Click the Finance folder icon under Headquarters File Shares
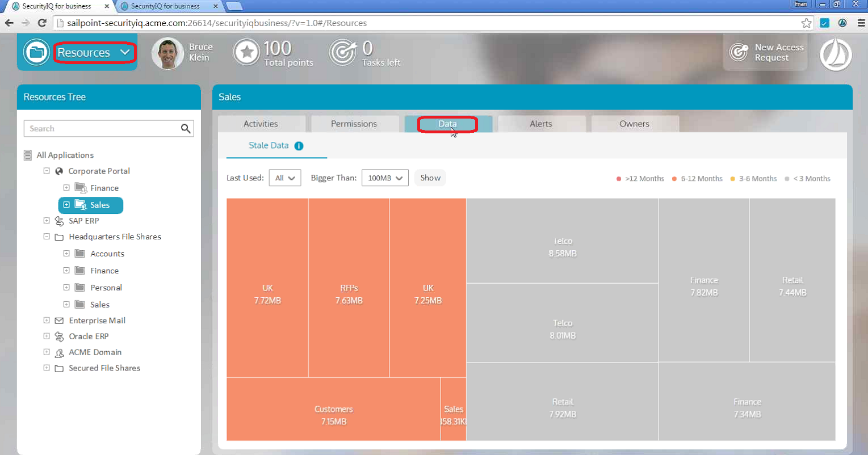The width and height of the screenshot is (868, 455). point(80,271)
